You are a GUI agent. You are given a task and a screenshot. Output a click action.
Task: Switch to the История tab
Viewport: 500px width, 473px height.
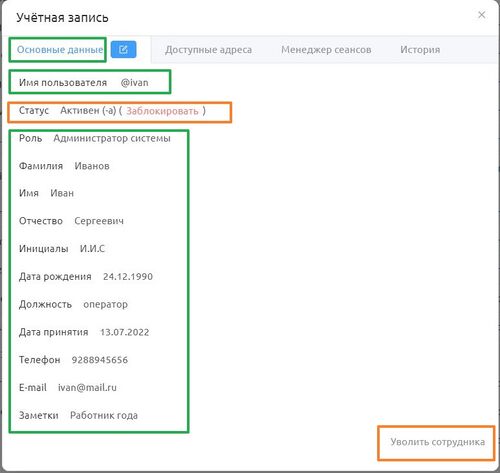[420, 50]
